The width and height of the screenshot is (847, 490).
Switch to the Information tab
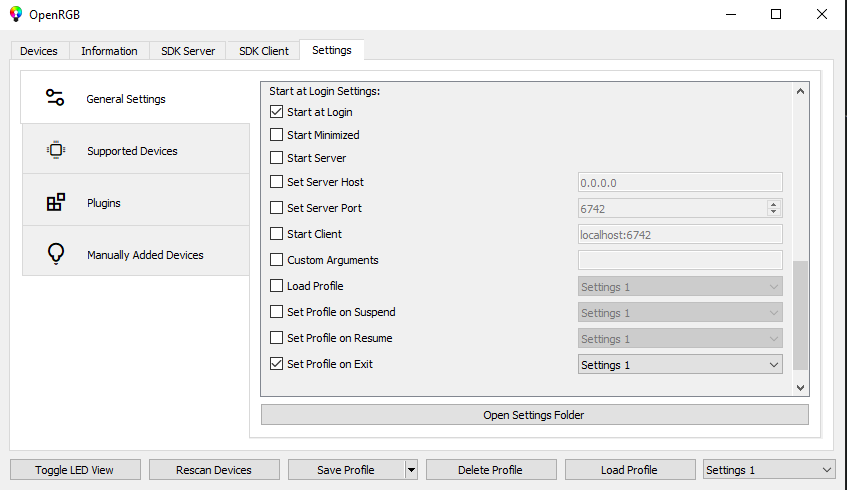pos(109,51)
